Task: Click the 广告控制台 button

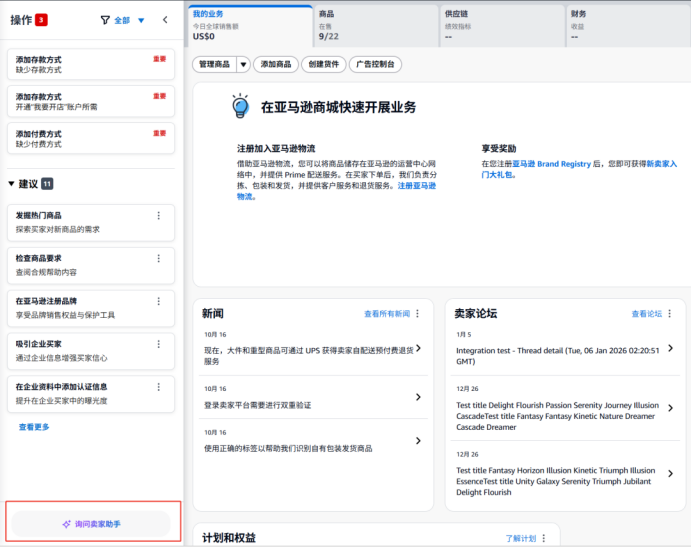Action: pos(375,64)
